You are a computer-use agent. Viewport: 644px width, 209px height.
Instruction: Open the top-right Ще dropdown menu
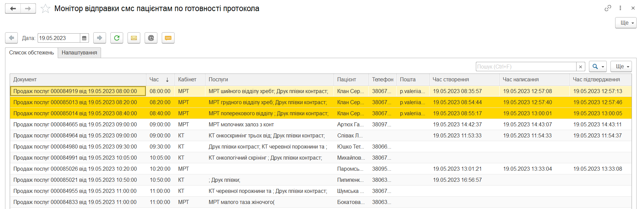point(626,23)
